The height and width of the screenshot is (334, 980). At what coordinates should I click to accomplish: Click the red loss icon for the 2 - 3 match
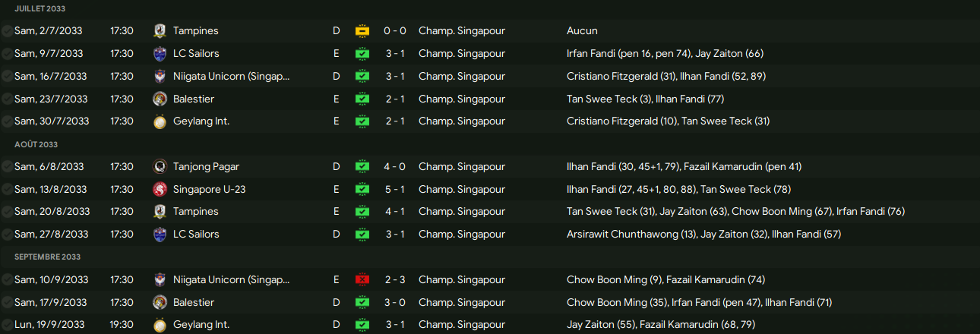362,280
